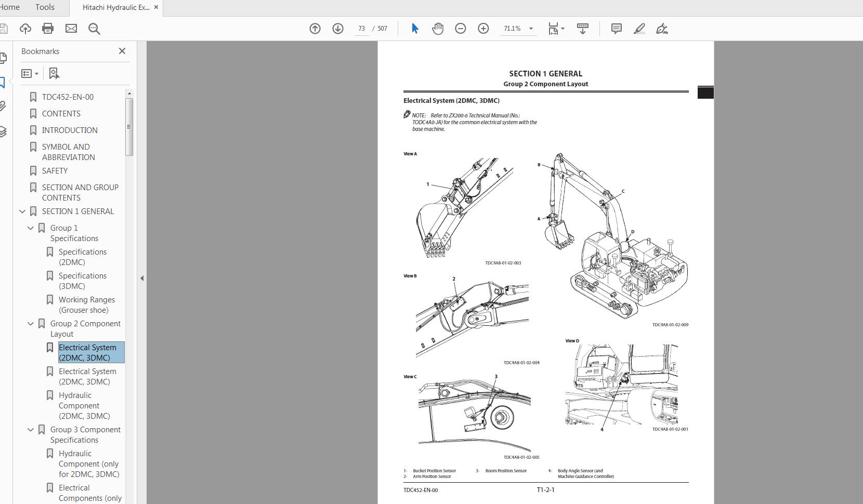Screen dimensions: 863x504
Task: Print the document
Action: click(48, 29)
